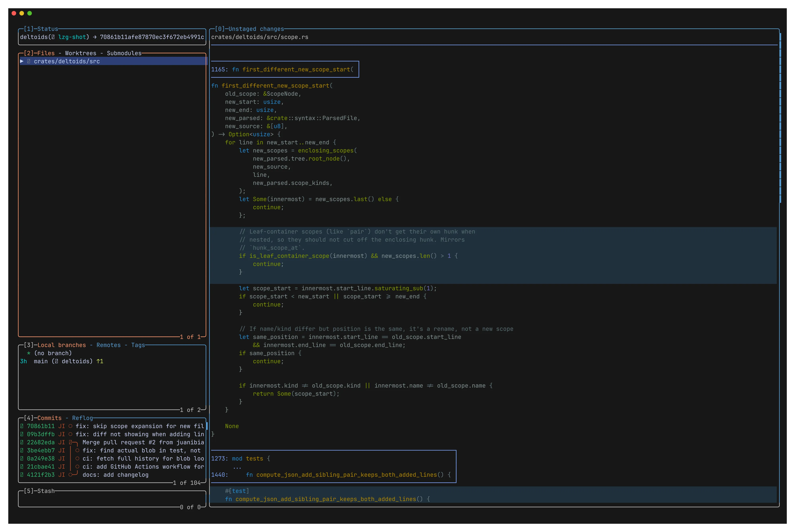The image size is (795, 532).
Task: Select the 'docs: add changelog' commit message
Action: pyautogui.click(x=115, y=475)
